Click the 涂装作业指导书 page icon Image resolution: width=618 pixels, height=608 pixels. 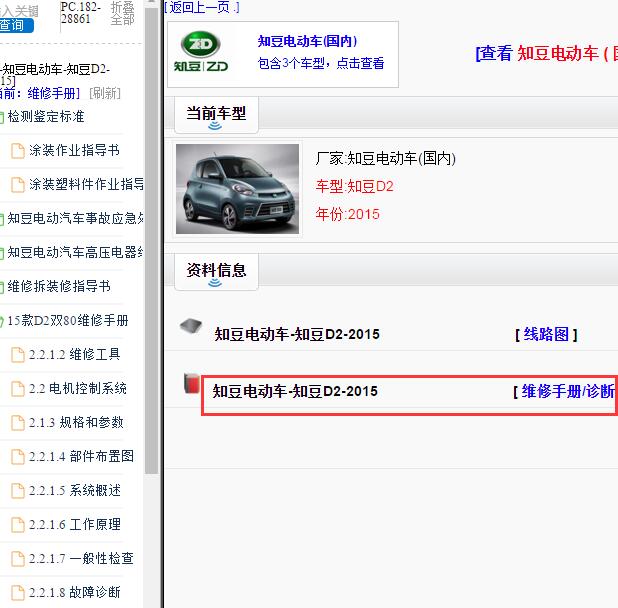click(x=18, y=151)
